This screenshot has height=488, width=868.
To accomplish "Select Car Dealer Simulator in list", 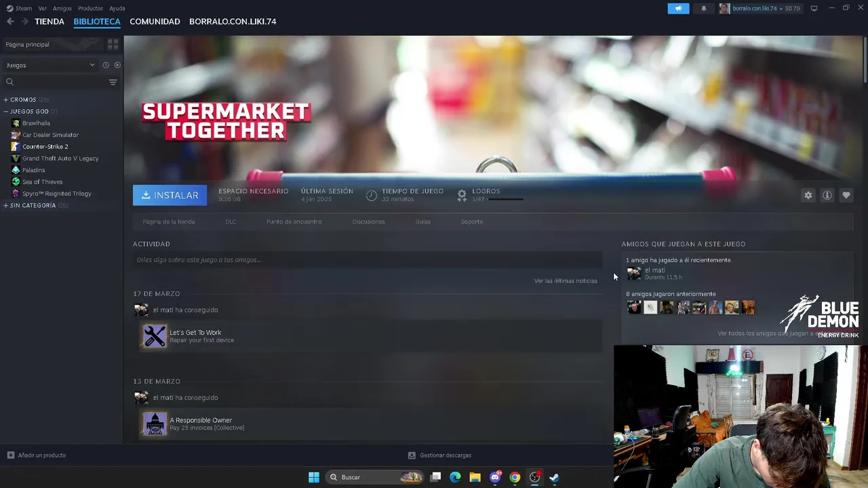I will point(50,135).
